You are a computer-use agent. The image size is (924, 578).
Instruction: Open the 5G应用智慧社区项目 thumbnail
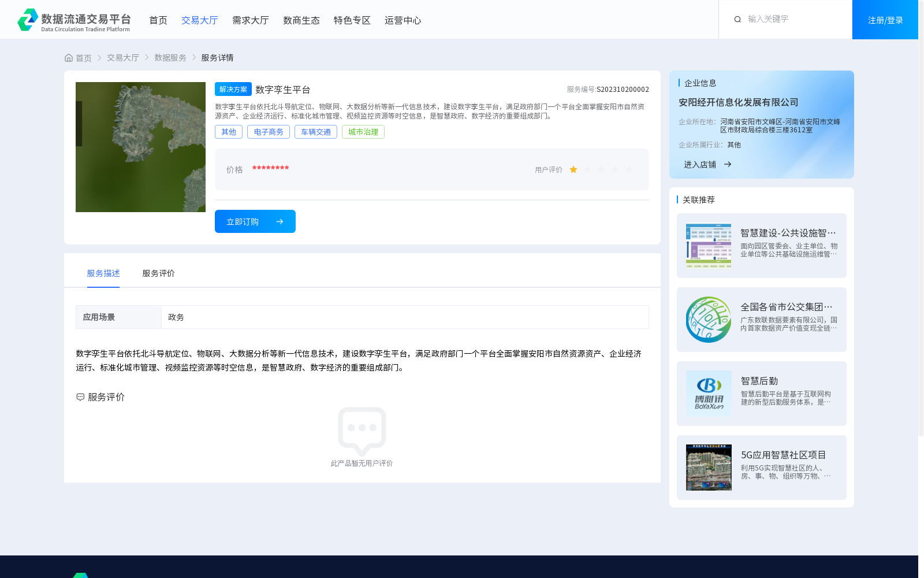point(709,468)
